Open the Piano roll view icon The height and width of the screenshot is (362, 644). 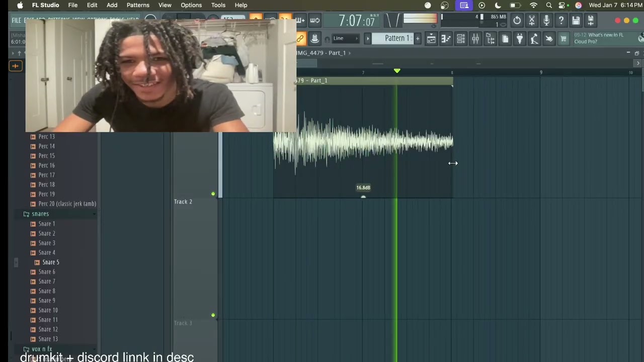click(x=446, y=39)
